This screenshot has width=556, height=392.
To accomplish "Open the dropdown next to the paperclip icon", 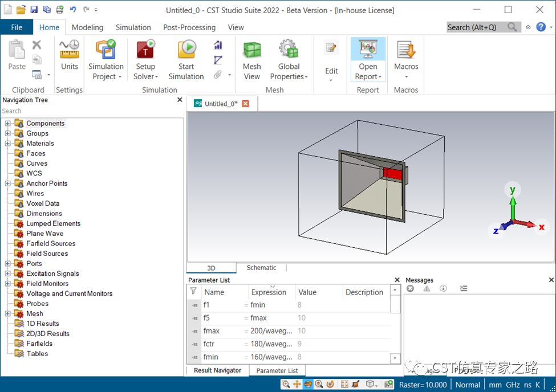I will [229, 75].
